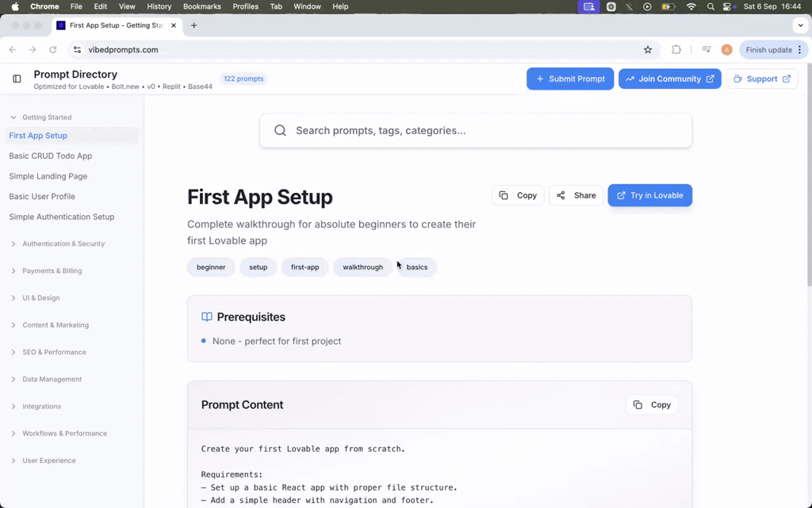Open macOS Control Center icon

click(x=729, y=6)
